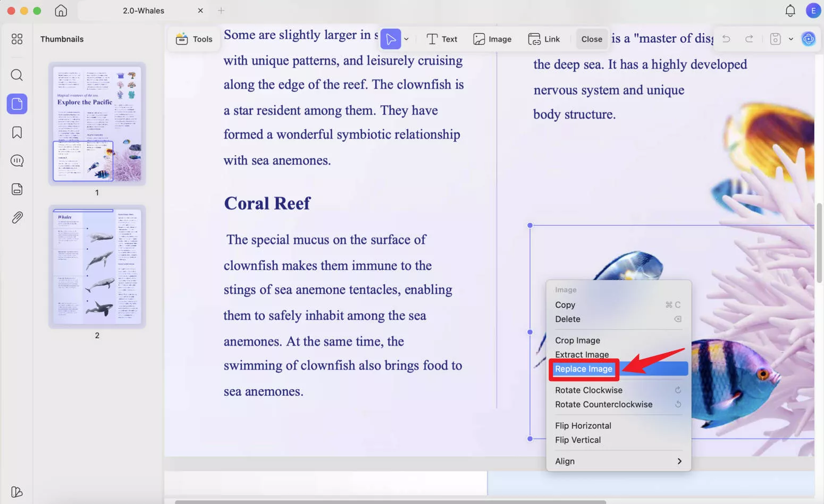Click the bottom-left image selection handle
The height and width of the screenshot is (504, 824).
(530, 439)
